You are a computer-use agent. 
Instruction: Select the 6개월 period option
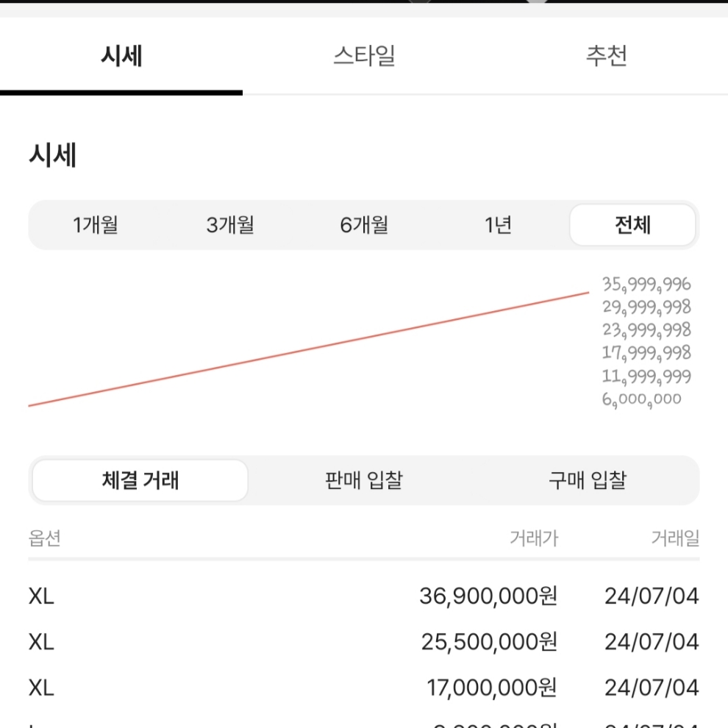pos(364,225)
